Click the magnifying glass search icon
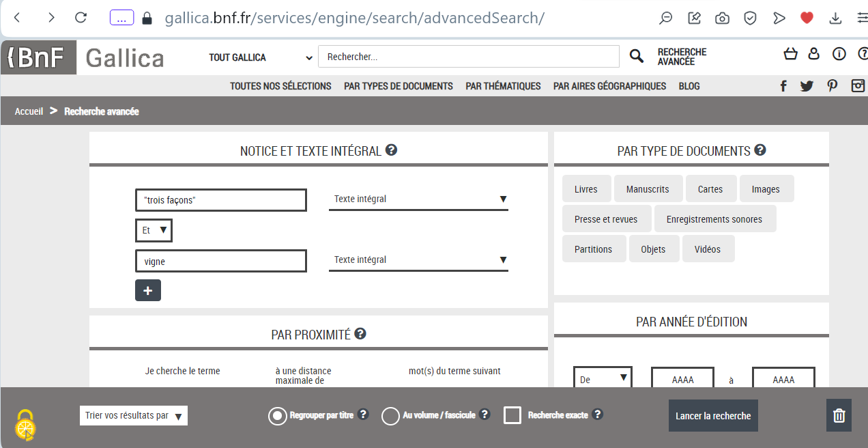The image size is (868, 448). pos(636,57)
